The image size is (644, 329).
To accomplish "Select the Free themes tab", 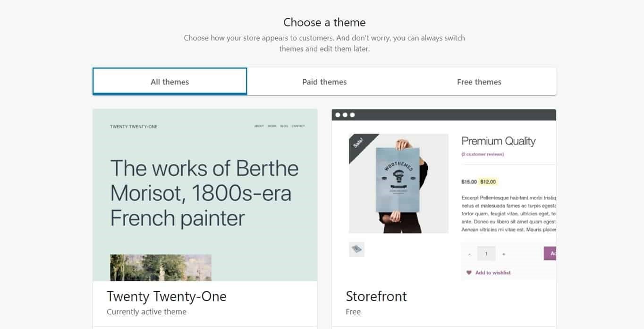I will (479, 82).
